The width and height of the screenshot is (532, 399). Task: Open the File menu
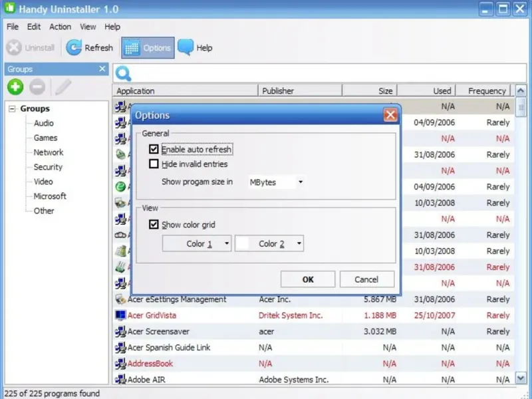tap(13, 27)
